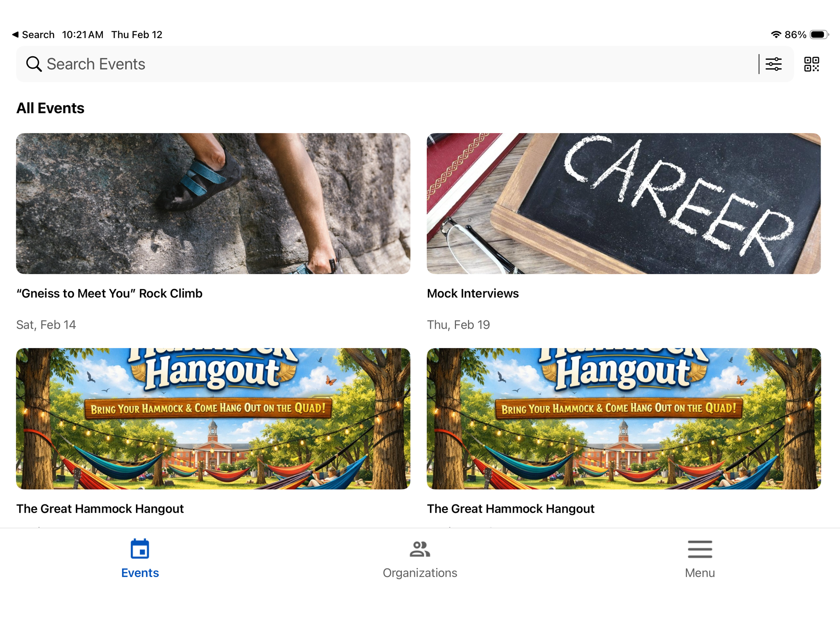This screenshot has height=630, width=840.
Task: Tap the Events calendar icon
Action: 140,549
